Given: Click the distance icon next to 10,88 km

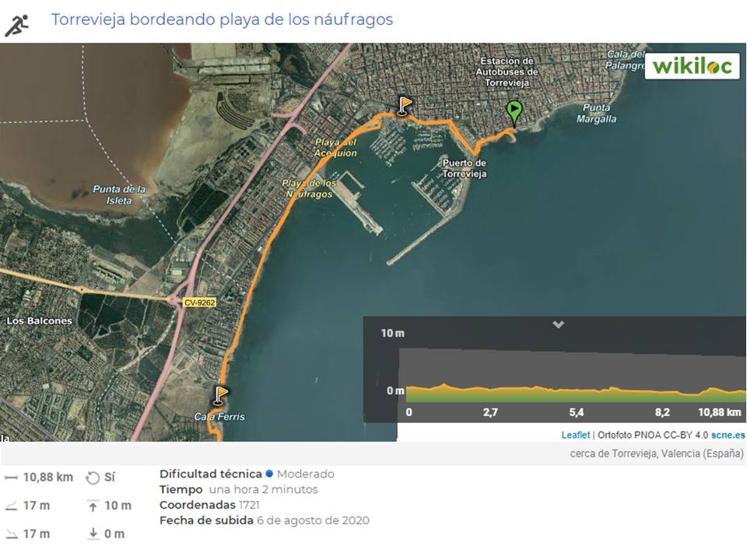Looking at the screenshot, I should 11,478.
